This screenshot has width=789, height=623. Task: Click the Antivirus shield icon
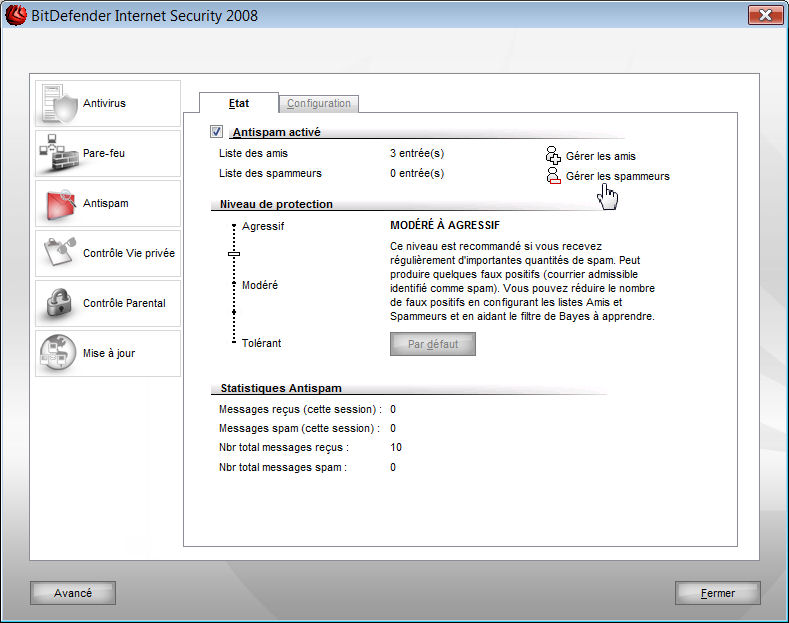[x=58, y=104]
